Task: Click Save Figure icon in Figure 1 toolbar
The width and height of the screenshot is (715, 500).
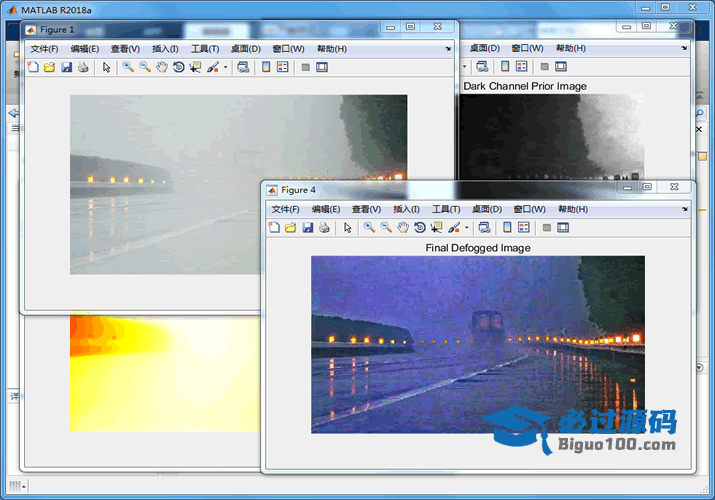Action: coord(66,67)
